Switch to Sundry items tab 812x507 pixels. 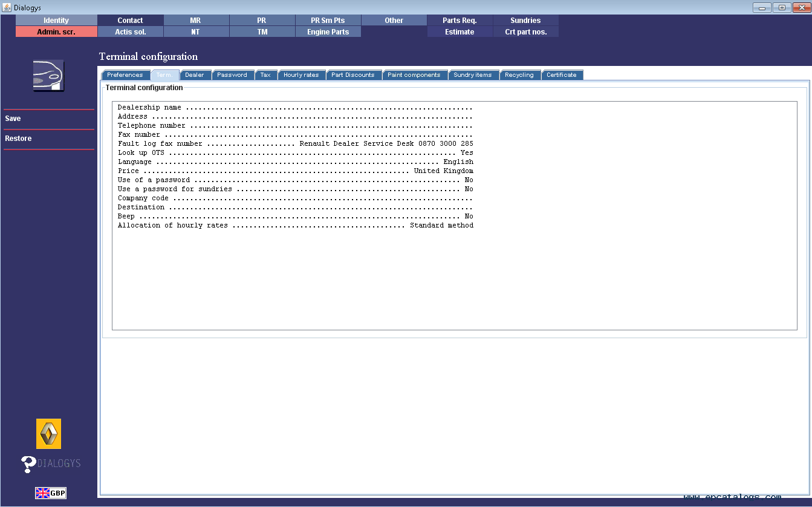click(473, 75)
